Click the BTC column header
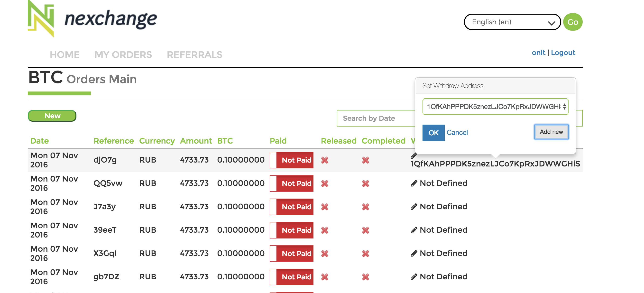The height and width of the screenshot is (293, 644). click(x=225, y=141)
